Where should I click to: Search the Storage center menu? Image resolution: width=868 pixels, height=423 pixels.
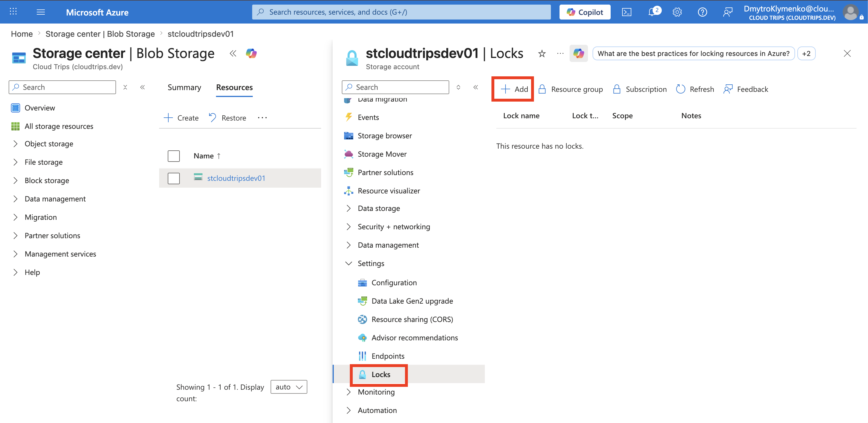pyautogui.click(x=62, y=87)
